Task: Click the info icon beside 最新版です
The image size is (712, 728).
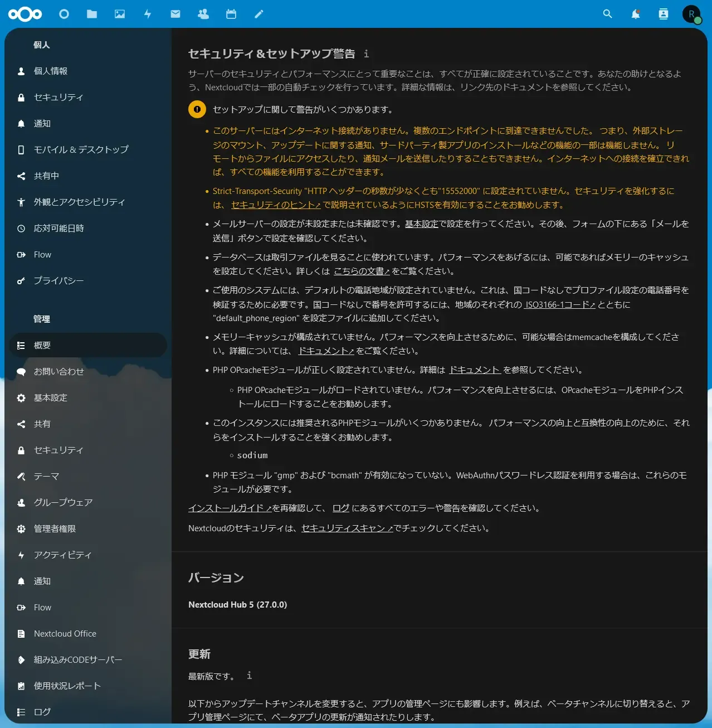Action: click(249, 675)
